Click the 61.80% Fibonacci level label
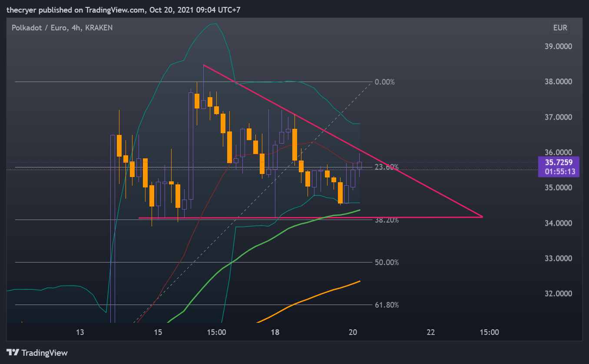Screen dimensions: 589x364 click(387, 305)
